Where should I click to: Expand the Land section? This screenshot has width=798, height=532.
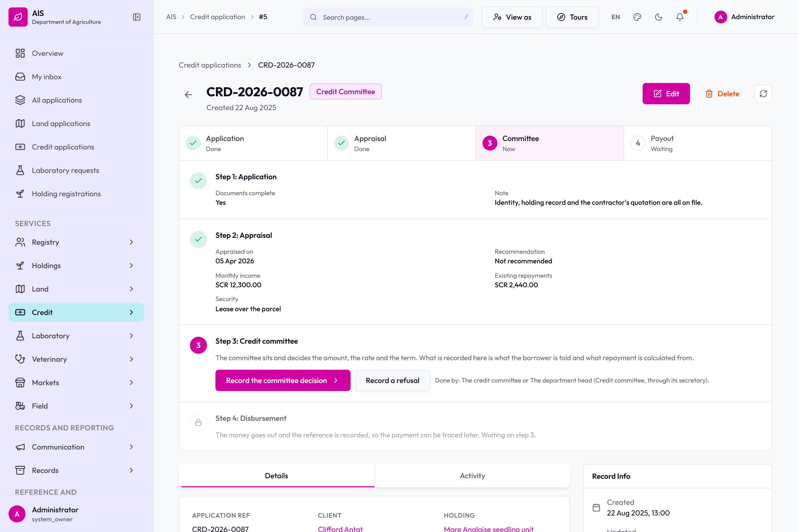[76, 289]
